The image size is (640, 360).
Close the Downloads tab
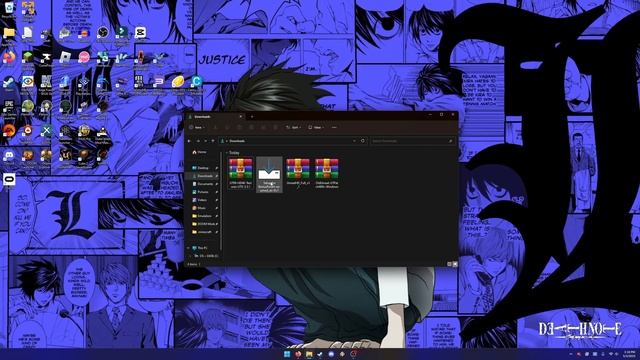click(x=240, y=117)
